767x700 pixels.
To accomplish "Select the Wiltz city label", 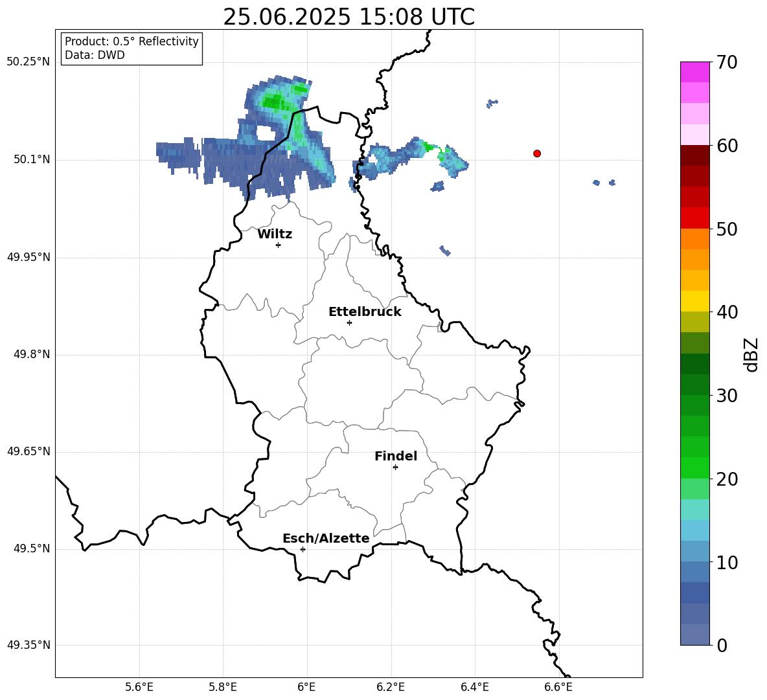I will (275, 234).
